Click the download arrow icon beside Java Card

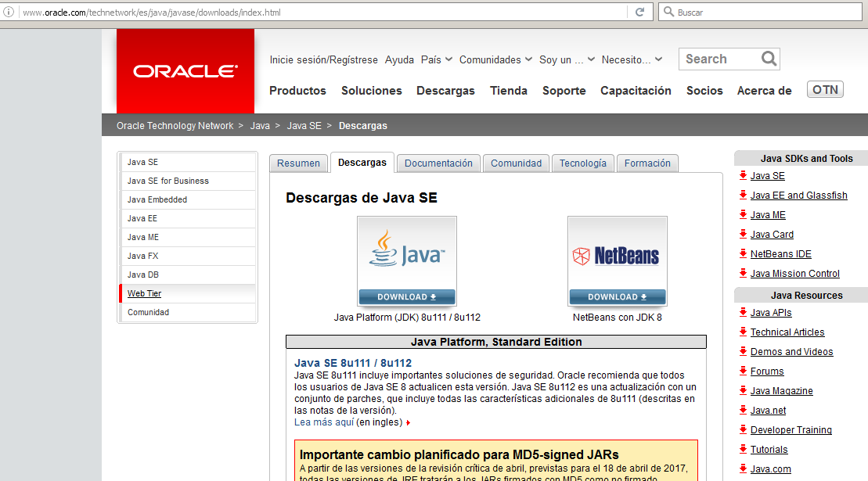(x=743, y=235)
